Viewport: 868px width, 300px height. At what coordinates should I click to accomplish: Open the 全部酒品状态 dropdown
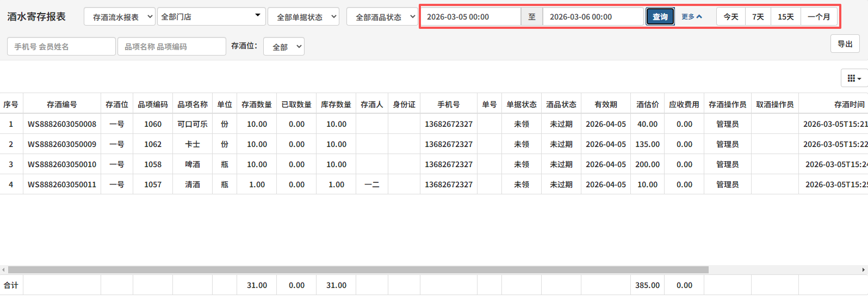(x=382, y=17)
